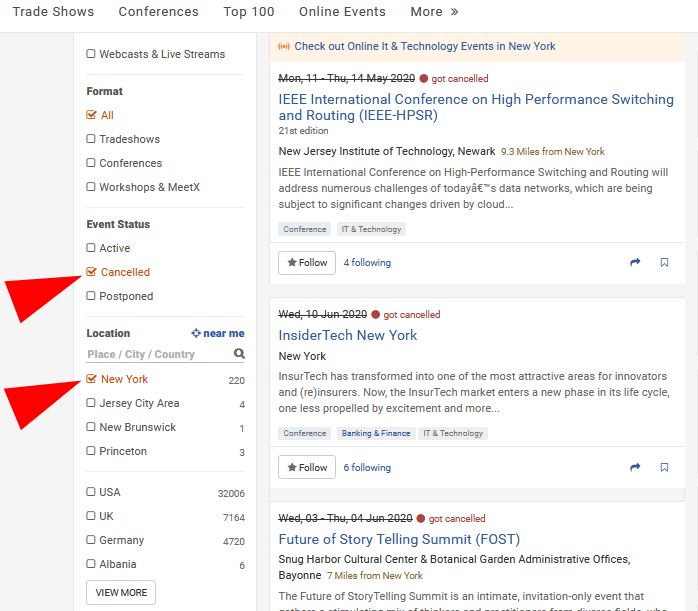
Task: Toggle the All format checkbox
Action: tap(91, 115)
